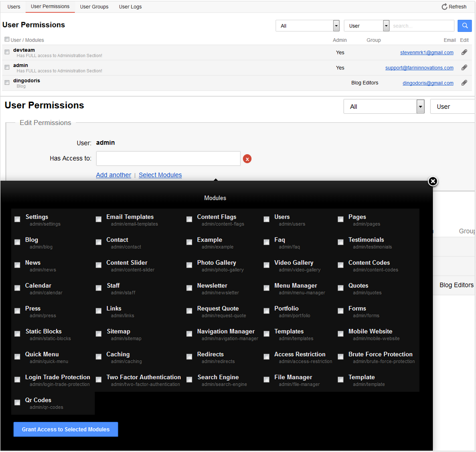The height and width of the screenshot is (452, 476).
Task: Click the Add another link
Action: [x=114, y=175]
